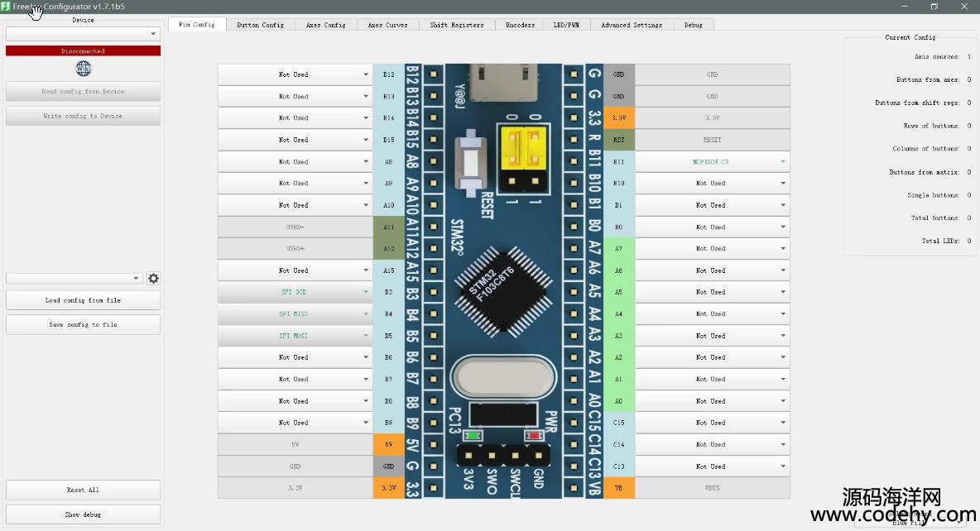980x531 pixels.
Task: Switch to the Encoders tab
Action: coord(520,25)
